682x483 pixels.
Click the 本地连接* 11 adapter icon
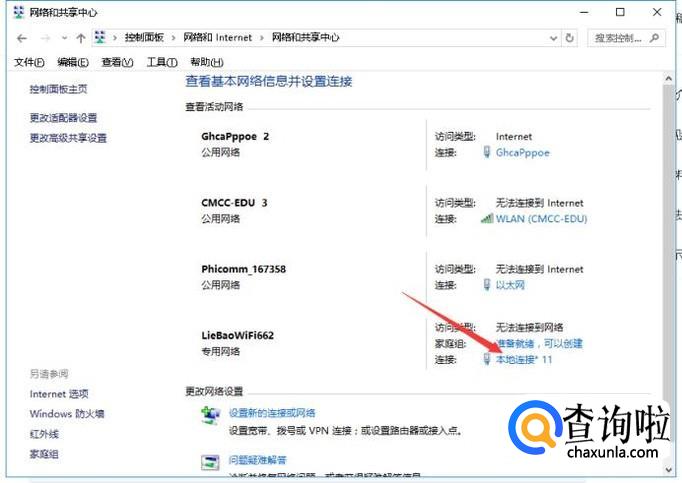coord(487,359)
